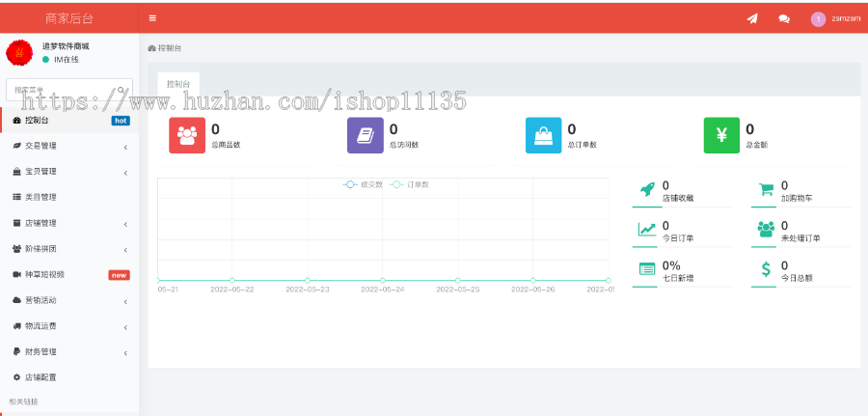Click the card icon for 七日新增
The image size is (868, 416).
tap(647, 269)
